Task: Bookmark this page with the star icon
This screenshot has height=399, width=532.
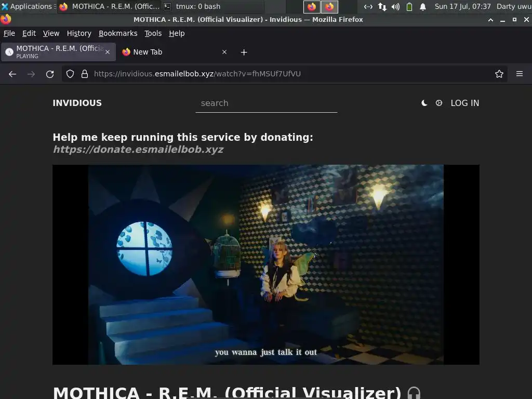Action: click(499, 74)
